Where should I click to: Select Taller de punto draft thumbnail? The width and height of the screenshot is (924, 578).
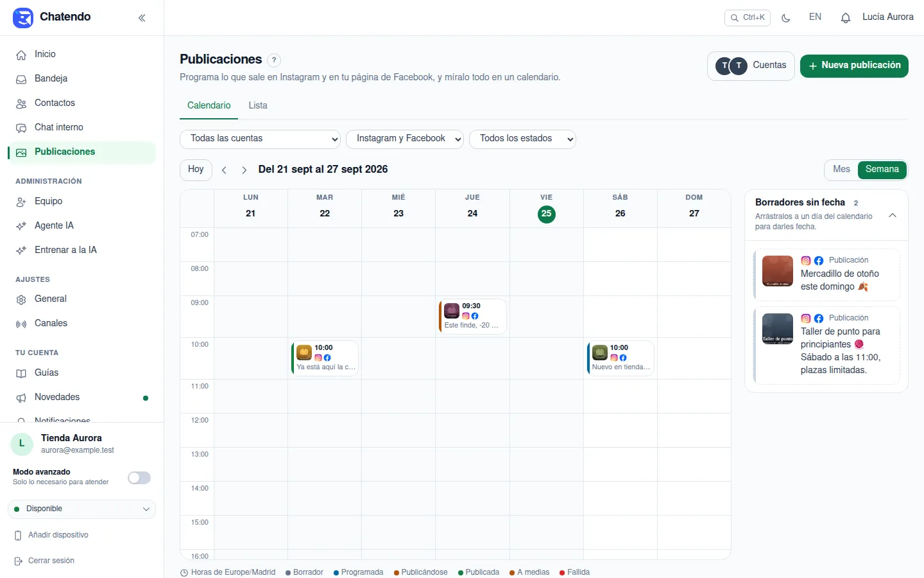tap(778, 329)
